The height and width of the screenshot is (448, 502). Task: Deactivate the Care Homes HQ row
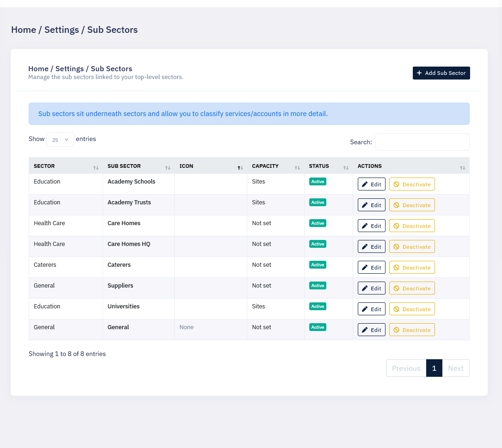pyautogui.click(x=412, y=246)
